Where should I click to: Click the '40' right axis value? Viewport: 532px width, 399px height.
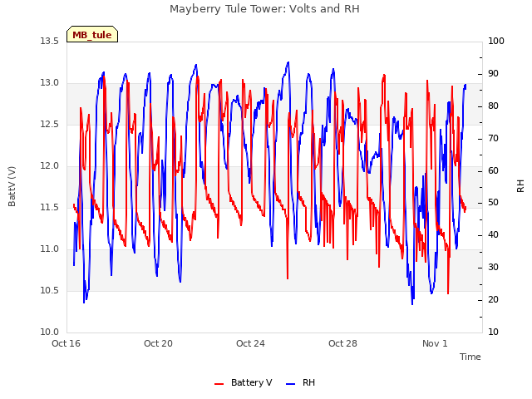click(x=493, y=235)
